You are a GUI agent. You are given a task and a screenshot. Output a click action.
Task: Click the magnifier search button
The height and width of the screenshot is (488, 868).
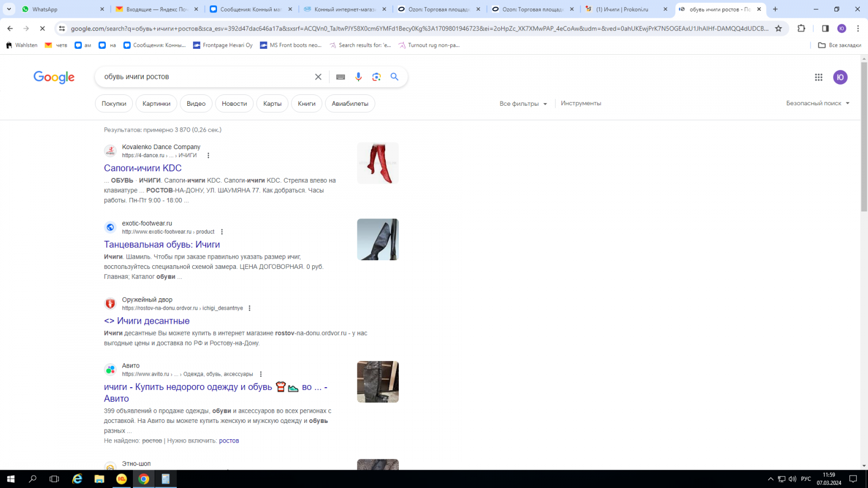point(394,77)
